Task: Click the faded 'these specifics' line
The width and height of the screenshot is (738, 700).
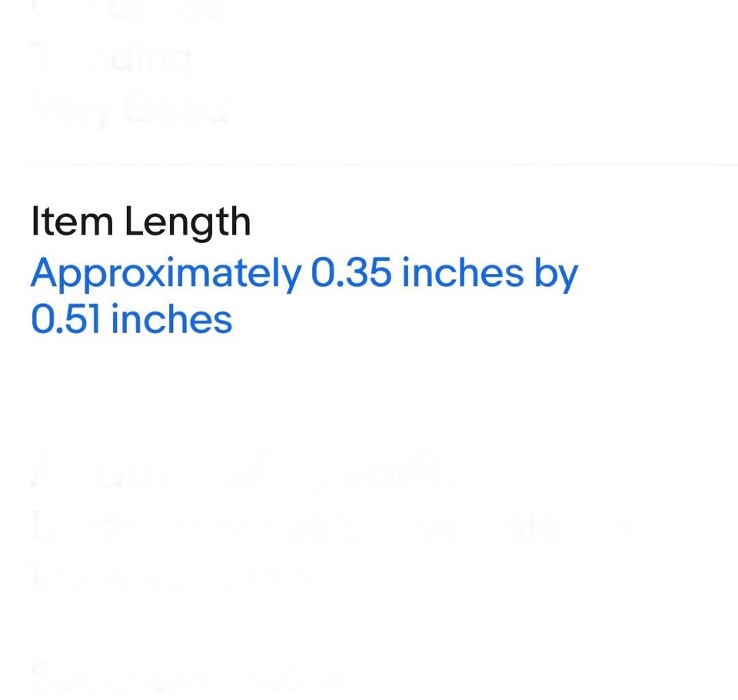Action: pyautogui.click(x=173, y=575)
